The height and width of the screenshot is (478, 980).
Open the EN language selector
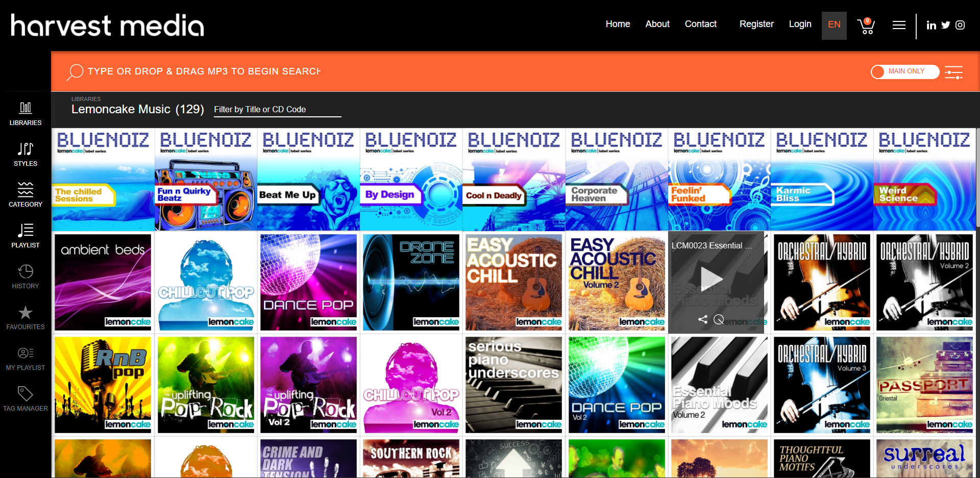(834, 26)
